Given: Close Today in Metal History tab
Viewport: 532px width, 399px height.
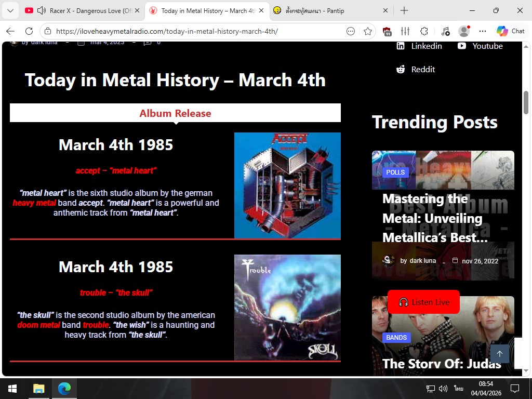Looking at the screenshot, I should (261, 10).
